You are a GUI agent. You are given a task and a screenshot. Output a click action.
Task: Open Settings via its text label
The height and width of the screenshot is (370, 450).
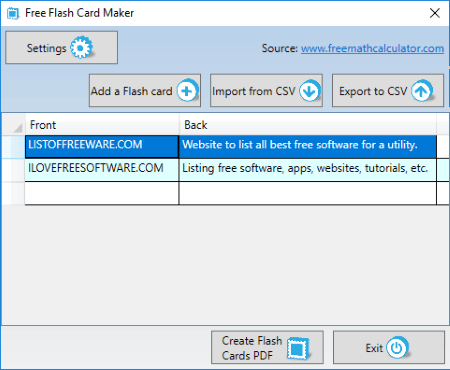click(x=46, y=48)
